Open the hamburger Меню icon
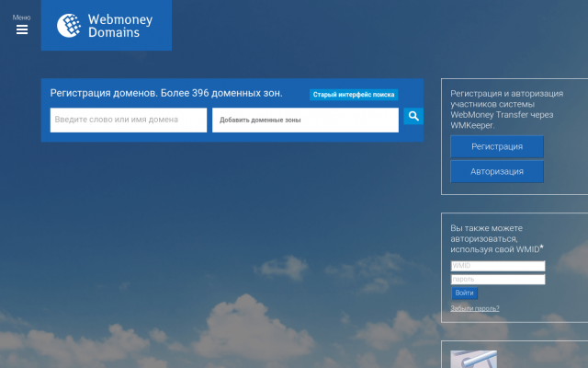The image size is (588, 368). 22,29
